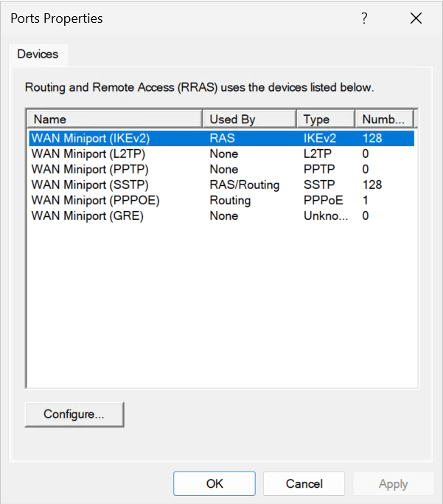
Task: Cancel the Ports Properties dialog
Action: pos(304,484)
